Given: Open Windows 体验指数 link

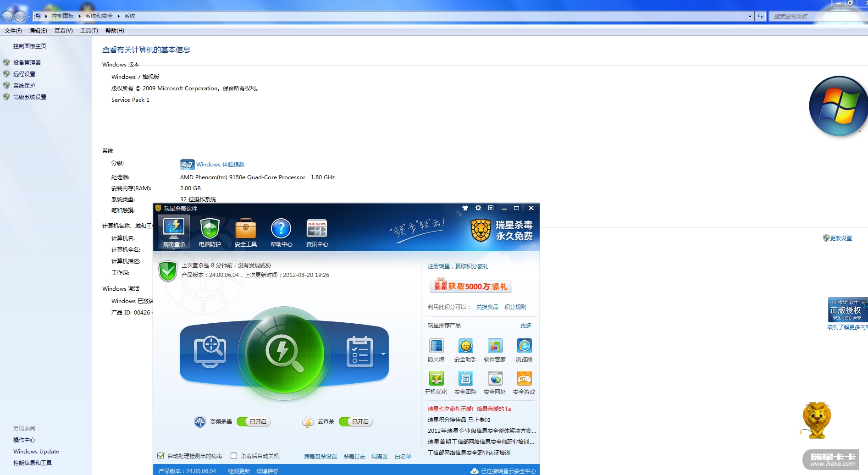Looking at the screenshot, I should [x=221, y=165].
